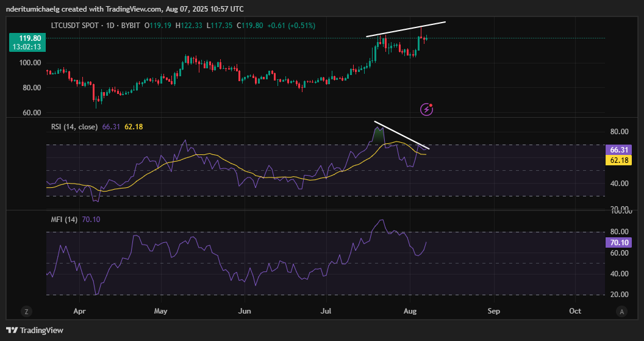Click the Aug label on time axis
The width and height of the screenshot is (644, 341).
point(410,311)
